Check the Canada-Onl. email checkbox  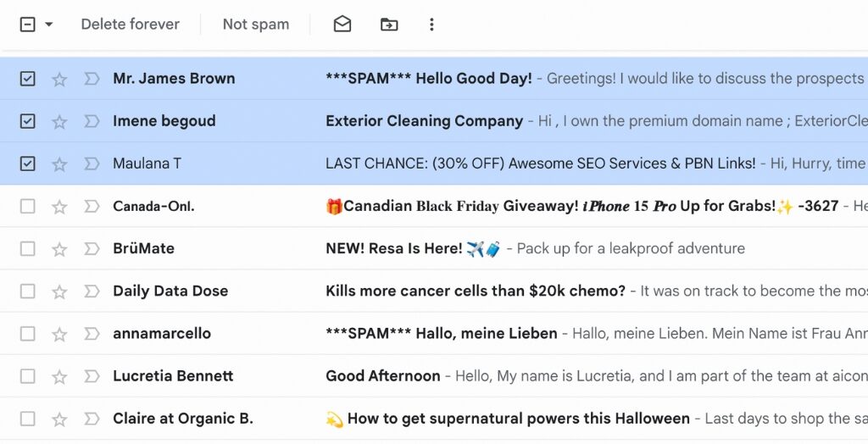[28, 206]
